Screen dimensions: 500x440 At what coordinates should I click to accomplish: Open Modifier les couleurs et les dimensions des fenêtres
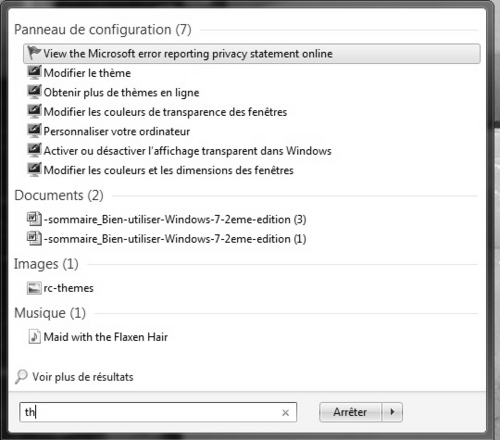168,170
